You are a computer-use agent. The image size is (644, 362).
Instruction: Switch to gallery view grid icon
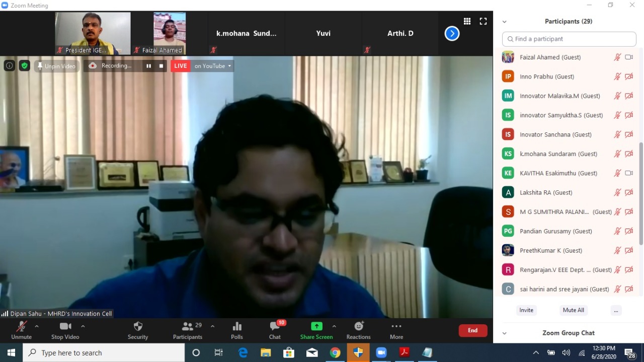pos(467,21)
